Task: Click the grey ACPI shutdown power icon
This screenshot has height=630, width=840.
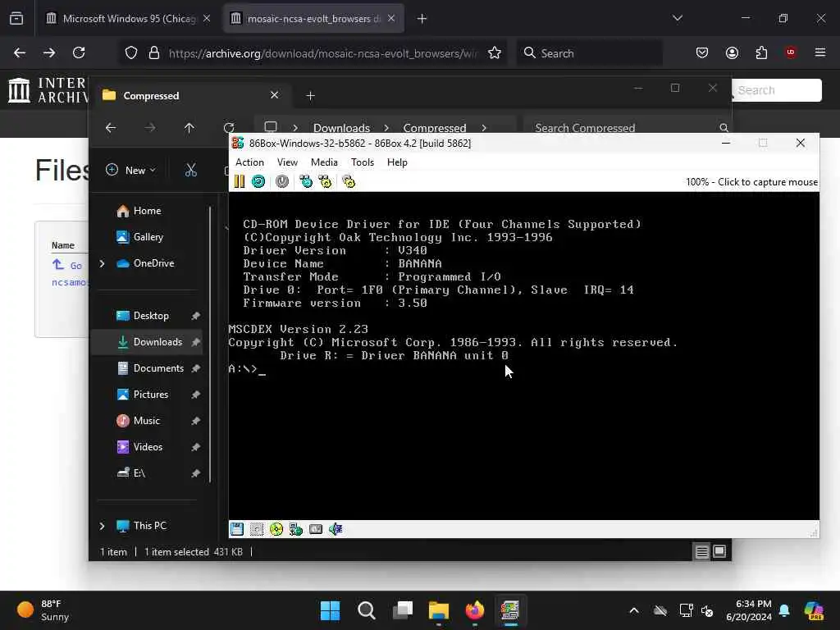Action: tap(282, 181)
